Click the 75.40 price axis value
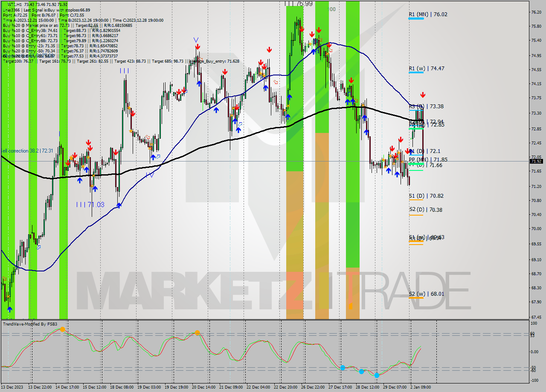 click(x=536, y=40)
